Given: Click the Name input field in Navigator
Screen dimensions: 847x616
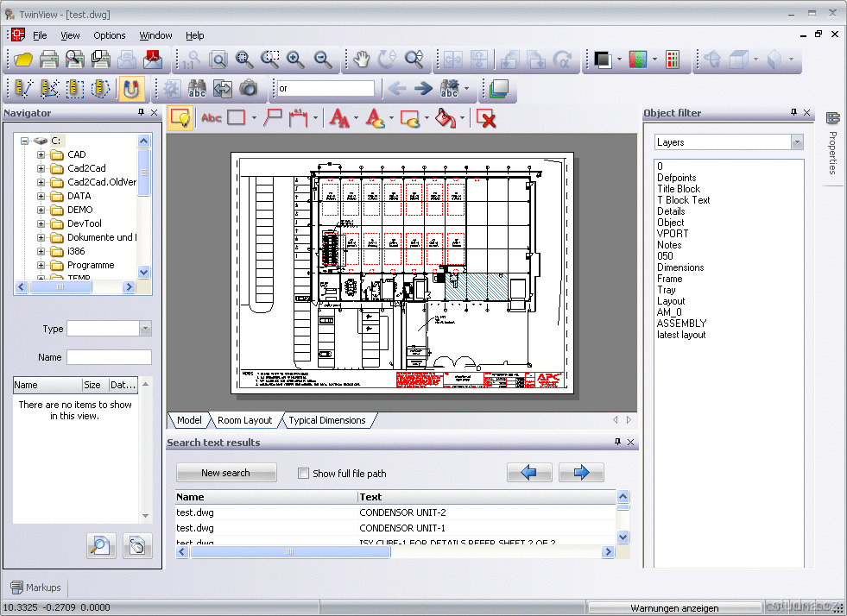Looking at the screenshot, I should click(109, 357).
